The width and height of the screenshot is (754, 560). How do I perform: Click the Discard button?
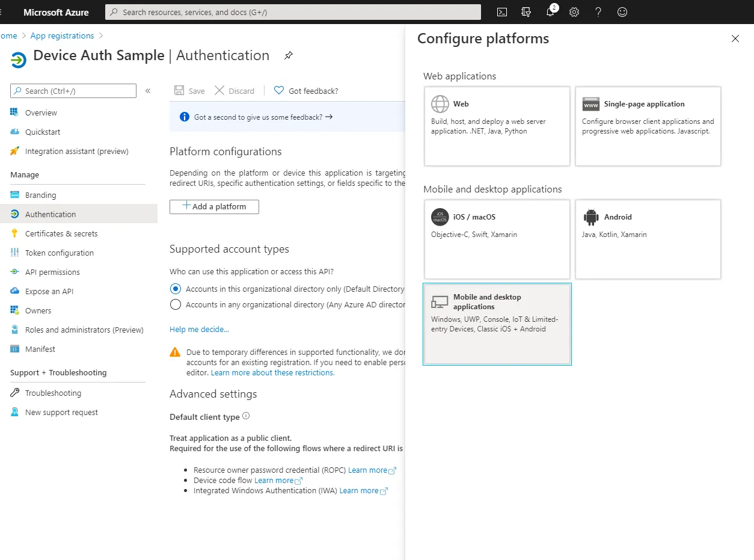(x=234, y=91)
